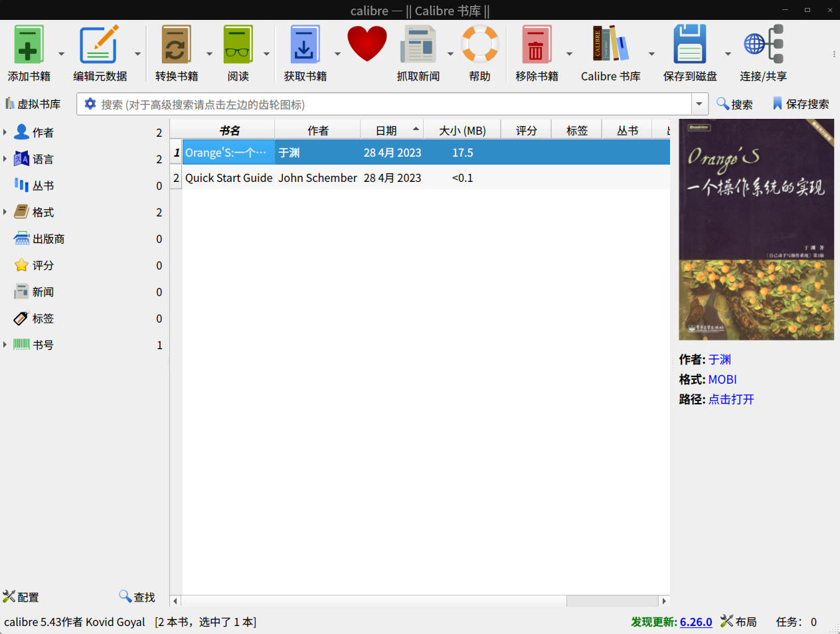Image resolution: width=840 pixels, height=634 pixels.
Task: Expand the 书号 tree arrow
Action: (5, 345)
